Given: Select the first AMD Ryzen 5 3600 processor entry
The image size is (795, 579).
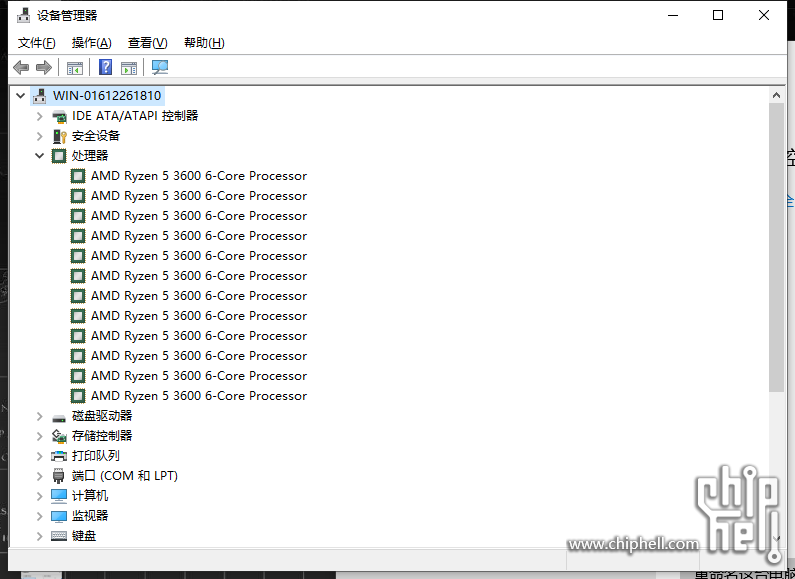Looking at the screenshot, I should click(x=199, y=176).
